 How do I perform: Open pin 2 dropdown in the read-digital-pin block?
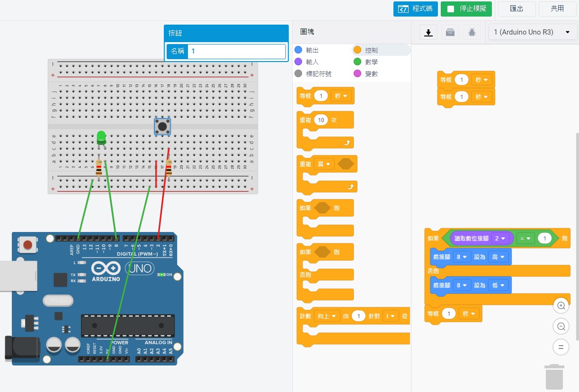[x=499, y=239]
